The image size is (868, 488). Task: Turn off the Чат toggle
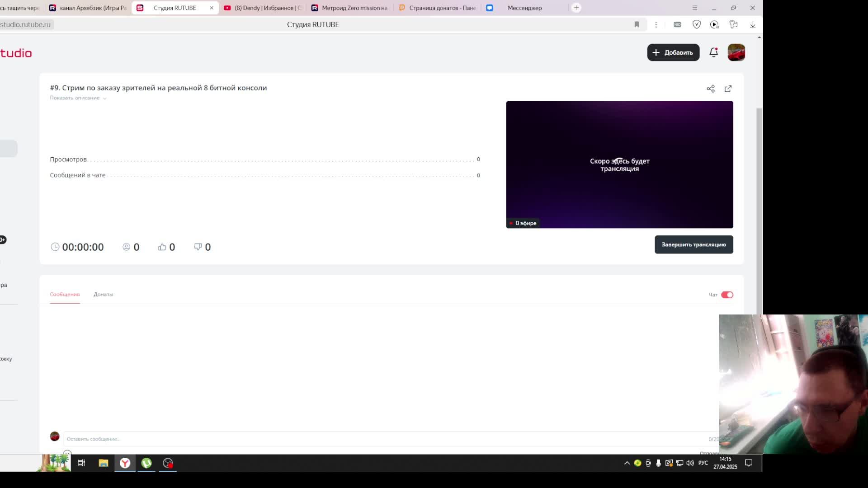pos(727,295)
